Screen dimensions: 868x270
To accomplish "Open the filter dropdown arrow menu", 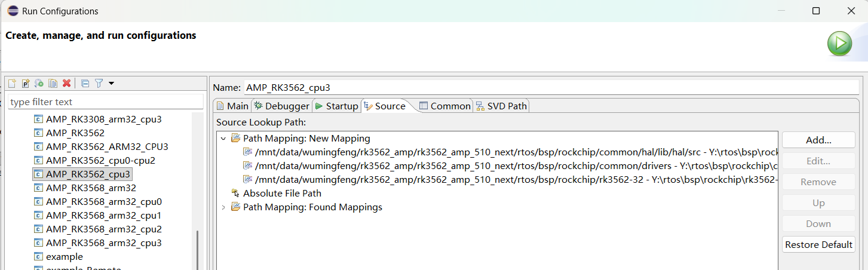I will (111, 84).
